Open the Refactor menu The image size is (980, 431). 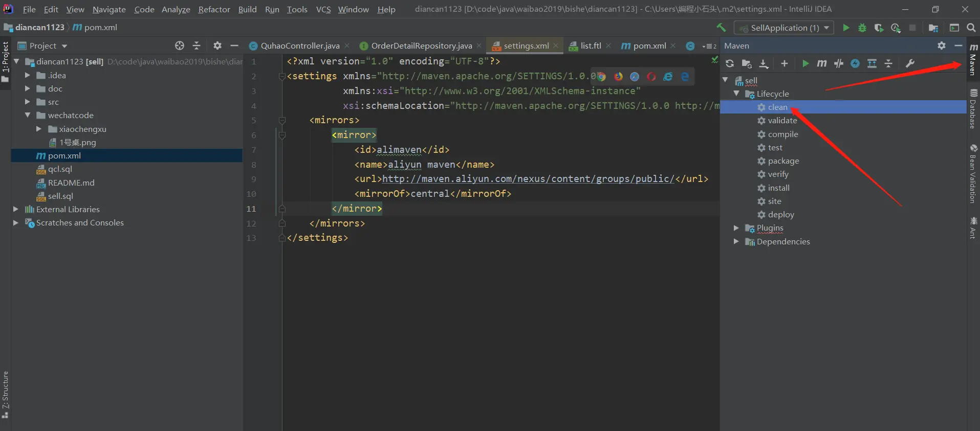[214, 9]
